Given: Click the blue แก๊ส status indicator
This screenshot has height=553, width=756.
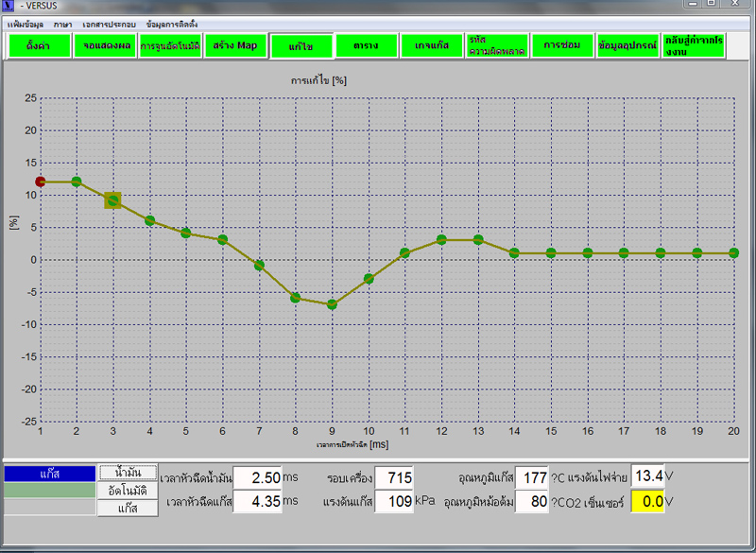Looking at the screenshot, I should coord(50,474).
